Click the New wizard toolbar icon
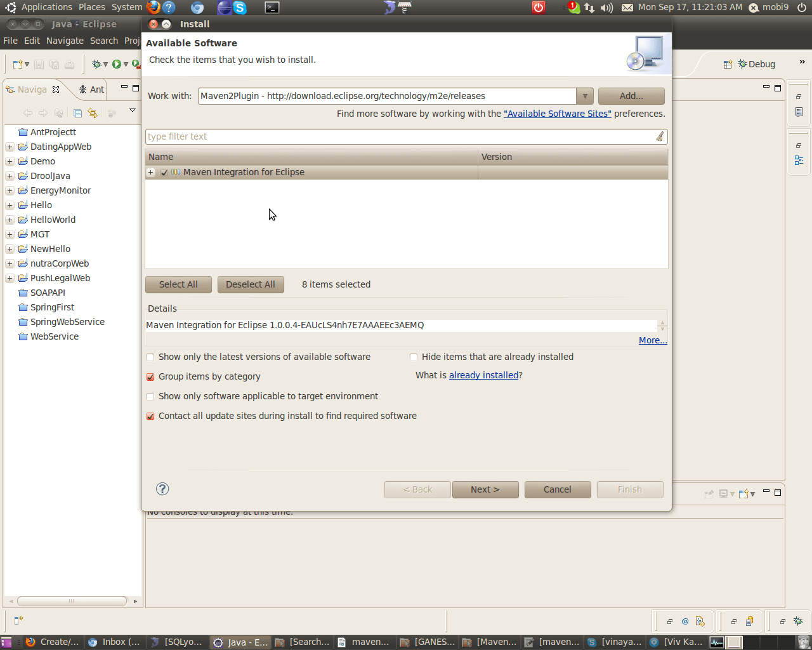 coord(18,63)
